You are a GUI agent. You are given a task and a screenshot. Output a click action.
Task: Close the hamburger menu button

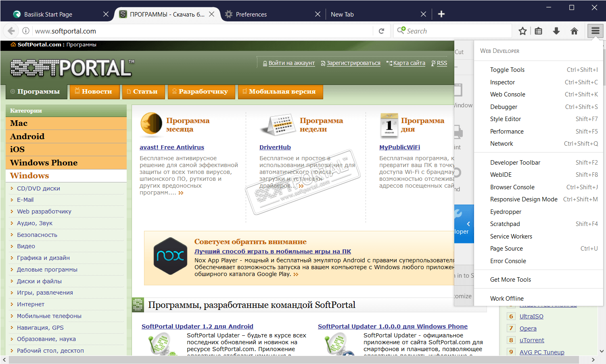596,31
